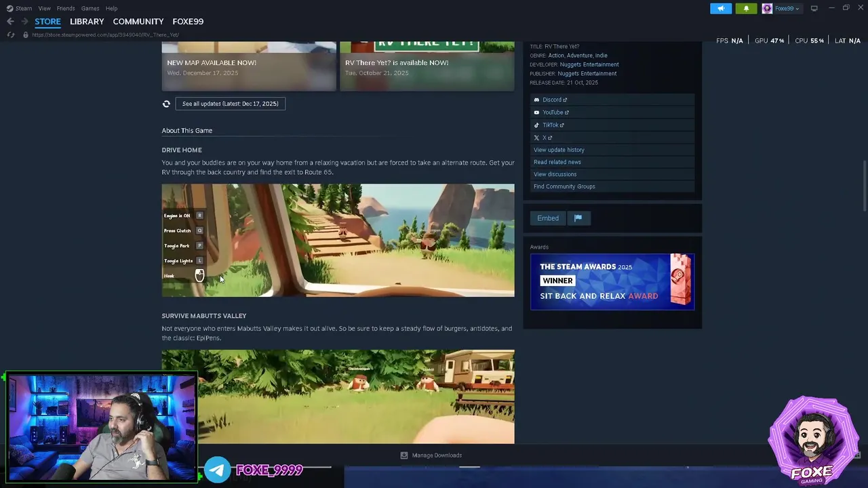Open the blue megaphone announcements button
868x488 pixels.
[721, 8]
